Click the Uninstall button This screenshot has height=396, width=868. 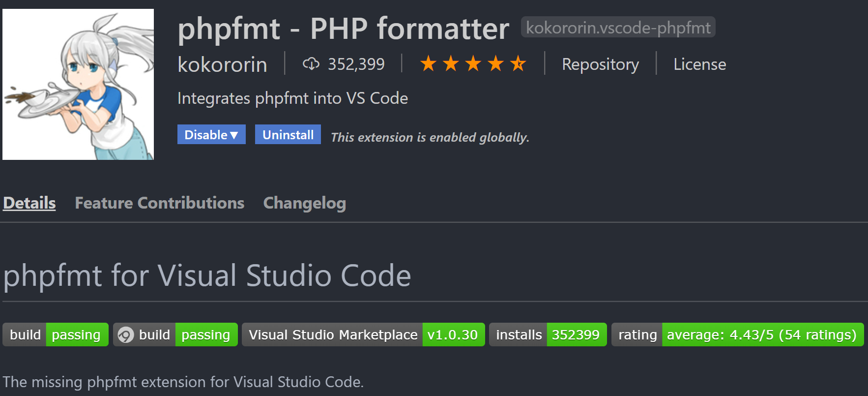[x=288, y=134]
